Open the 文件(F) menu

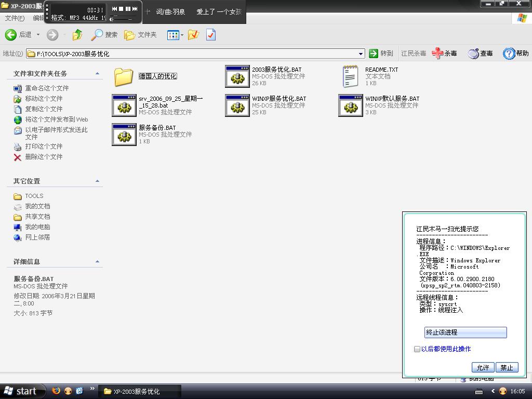coord(15,18)
